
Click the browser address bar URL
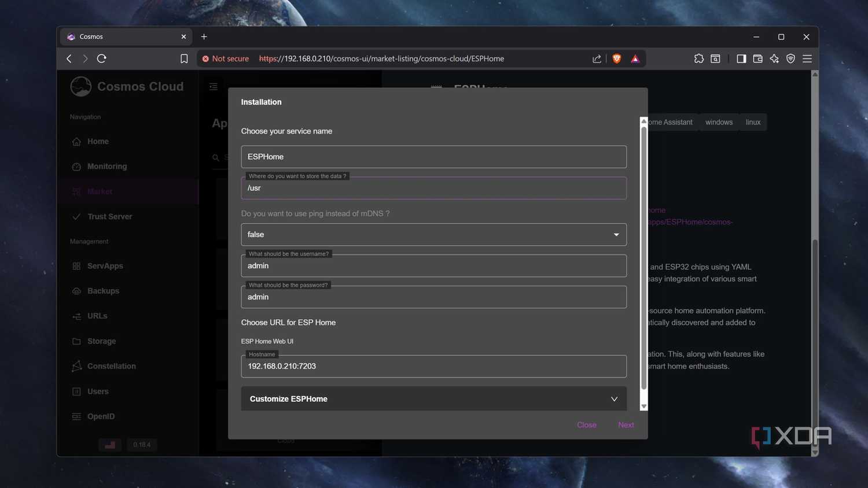tap(381, 58)
